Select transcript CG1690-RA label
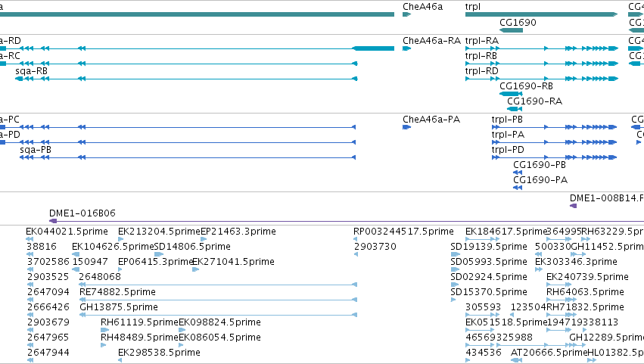The image size is (644, 364). point(534,101)
